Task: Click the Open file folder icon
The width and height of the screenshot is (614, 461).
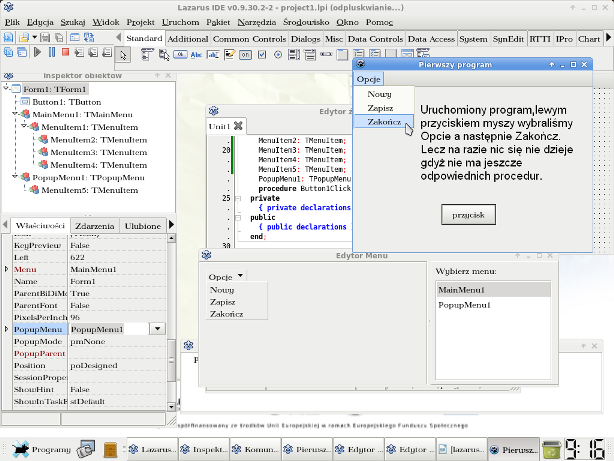Action: tap(23, 38)
